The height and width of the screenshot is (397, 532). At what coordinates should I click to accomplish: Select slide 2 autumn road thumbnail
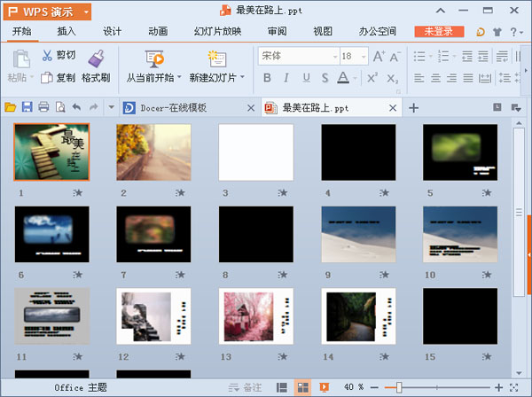(153, 152)
